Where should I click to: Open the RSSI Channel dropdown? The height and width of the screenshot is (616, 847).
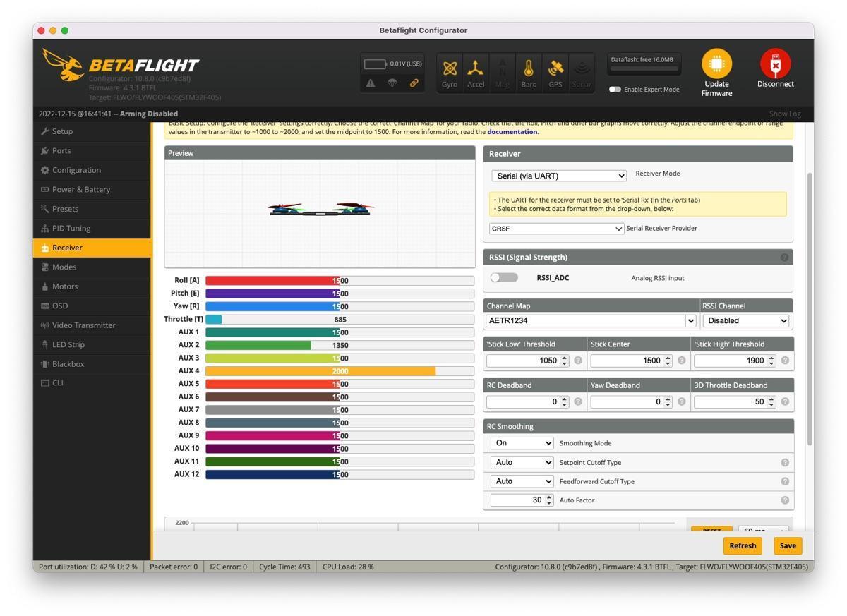[745, 320]
